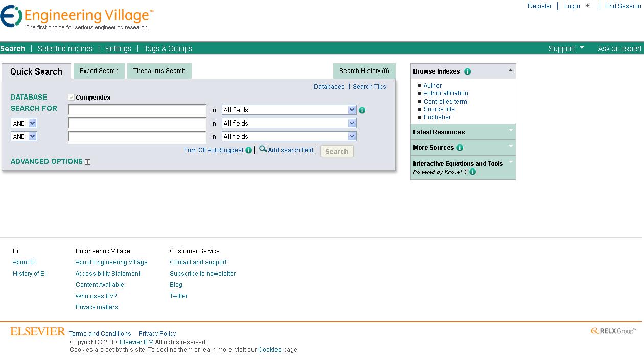The height and width of the screenshot is (362, 644).
Task: Switch to the Expert Search tab
Action: click(x=99, y=71)
